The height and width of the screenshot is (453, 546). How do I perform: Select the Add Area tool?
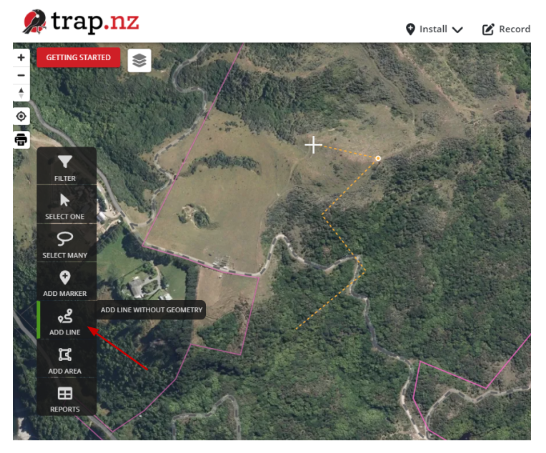click(x=67, y=360)
